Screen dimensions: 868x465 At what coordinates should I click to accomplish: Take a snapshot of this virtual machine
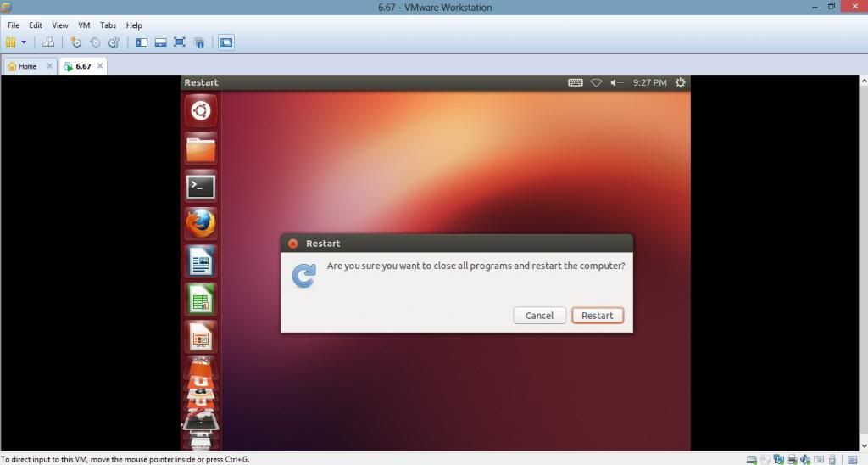coord(75,42)
